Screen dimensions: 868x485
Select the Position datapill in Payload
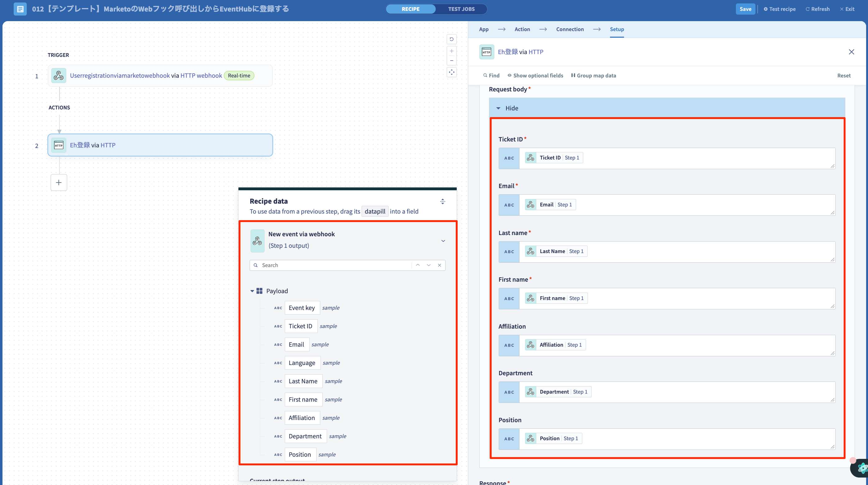point(300,454)
